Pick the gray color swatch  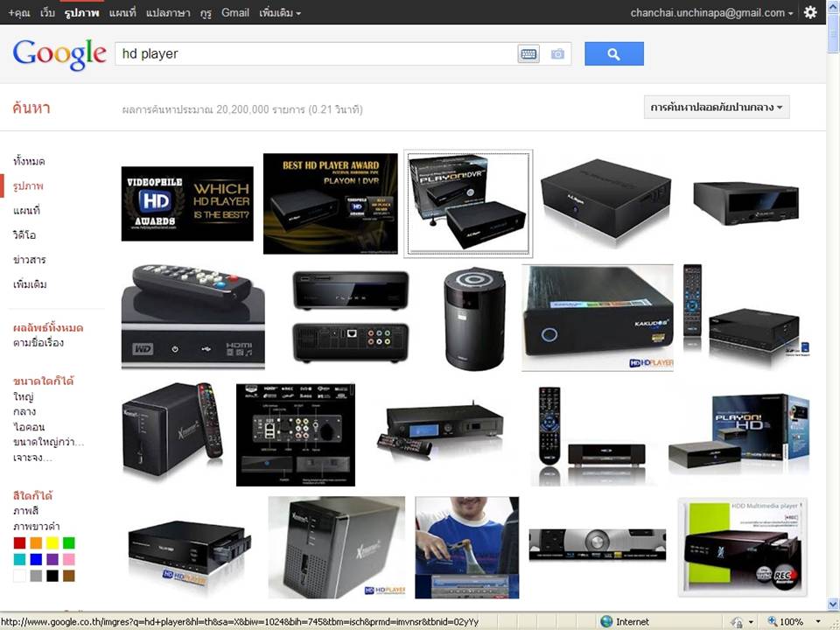pyautogui.click(x=36, y=576)
